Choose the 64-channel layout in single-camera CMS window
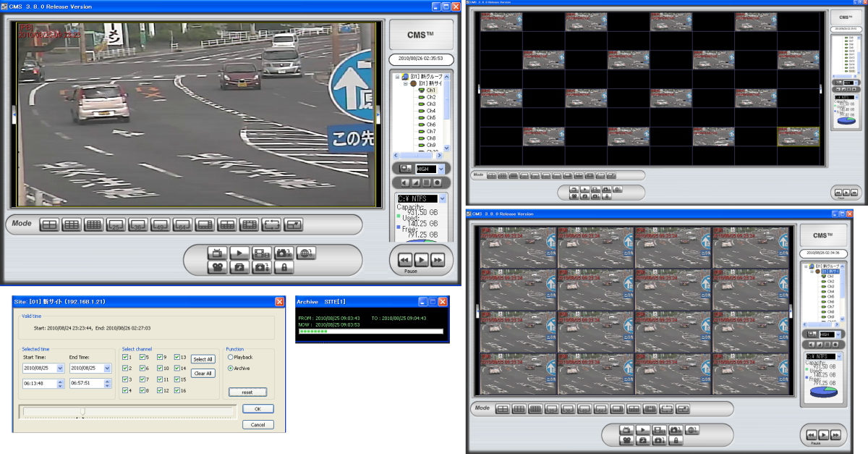 click(182, 224)
